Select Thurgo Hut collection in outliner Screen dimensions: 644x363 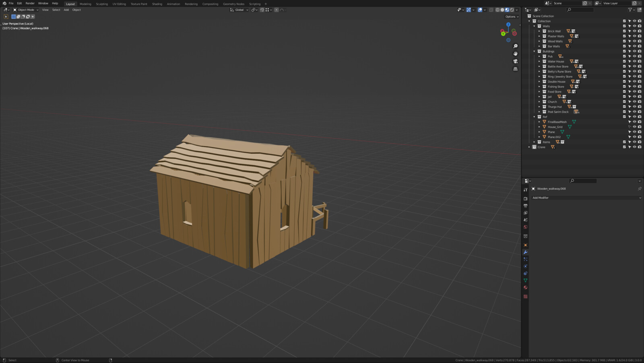tap(555, 107)
